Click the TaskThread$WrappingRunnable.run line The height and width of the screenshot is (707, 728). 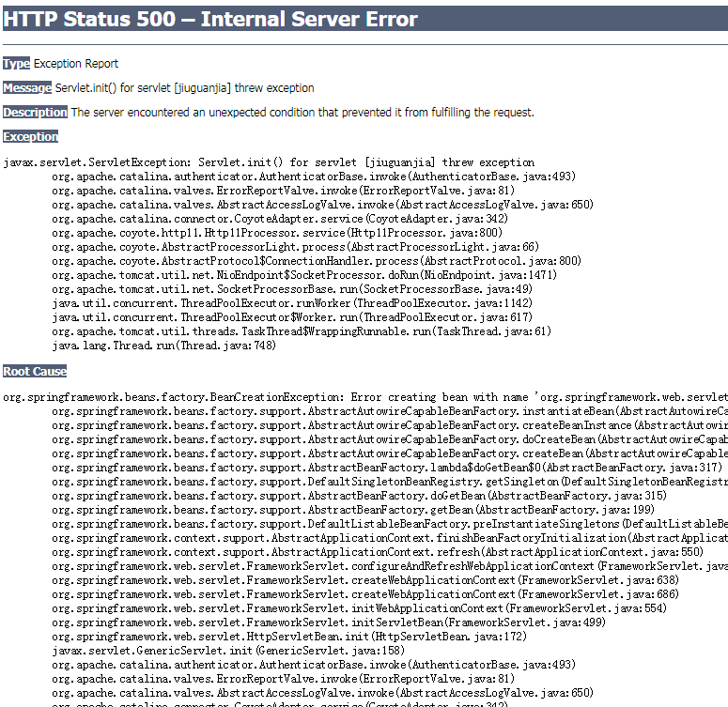tap(302, 331)
